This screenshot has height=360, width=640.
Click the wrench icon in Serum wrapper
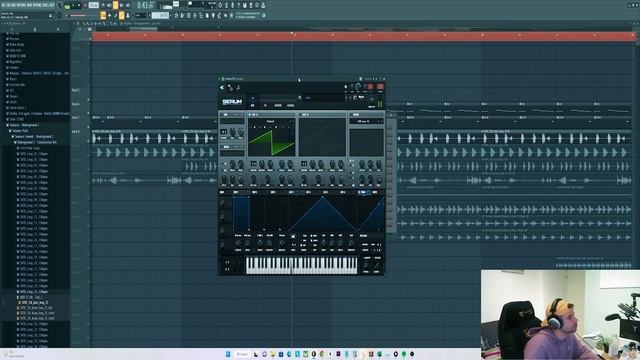click(238, 87)
